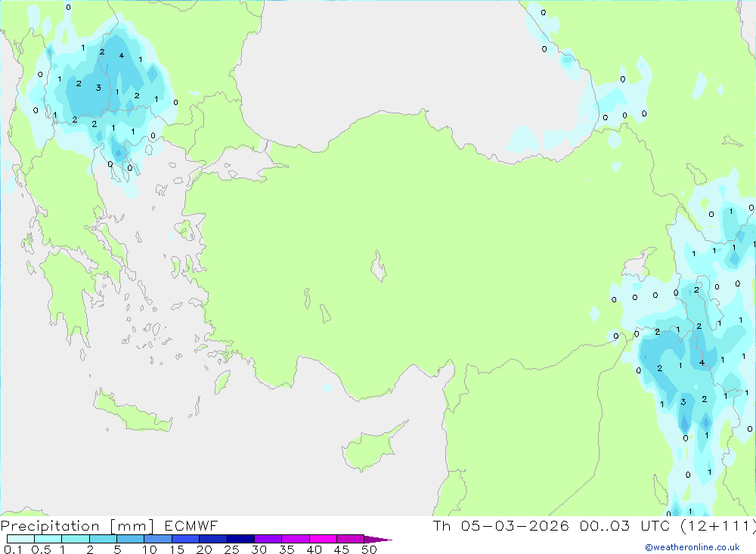The image size is (756, 554).
Task: Choose the 20–25 mm dark blue swatch
Action: [212, 539]
